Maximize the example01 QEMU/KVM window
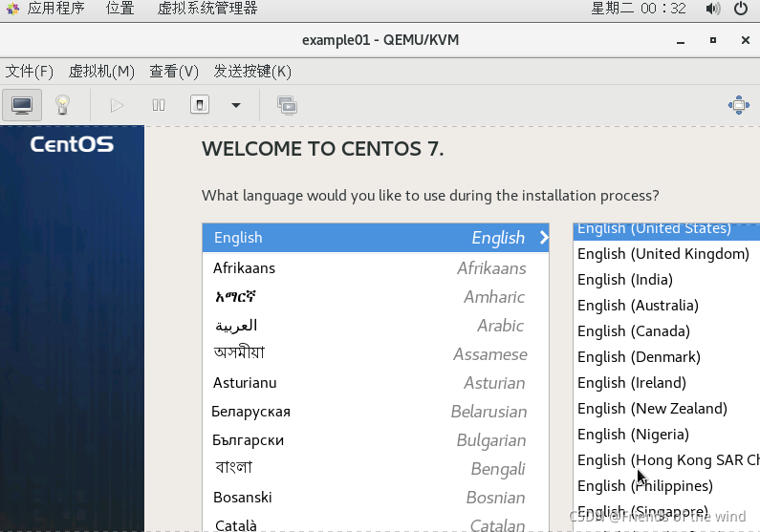The image size is (760, 532). tap(712, 40)
